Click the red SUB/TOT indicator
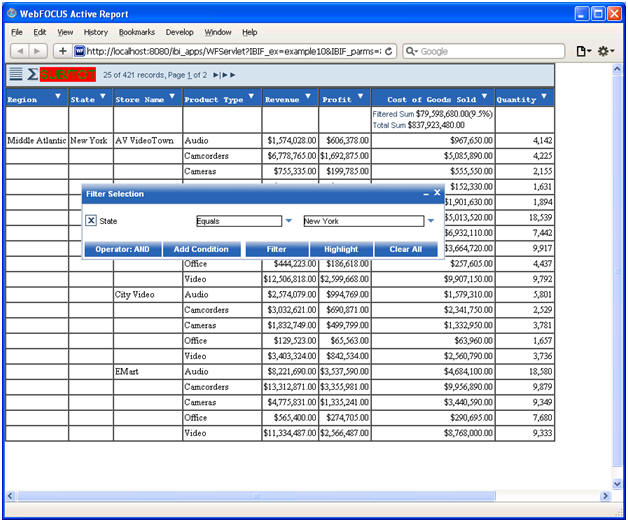 68,75
